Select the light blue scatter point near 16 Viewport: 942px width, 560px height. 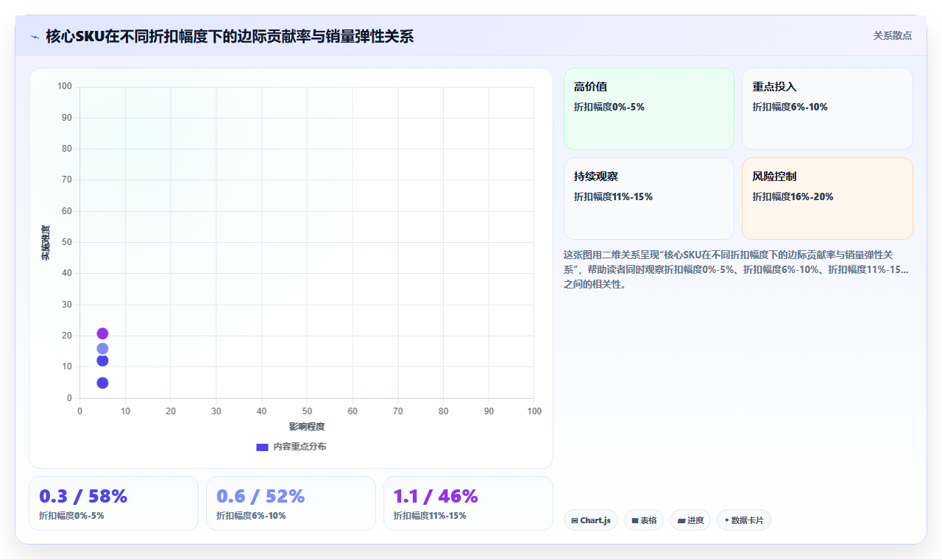pos(102,349)
